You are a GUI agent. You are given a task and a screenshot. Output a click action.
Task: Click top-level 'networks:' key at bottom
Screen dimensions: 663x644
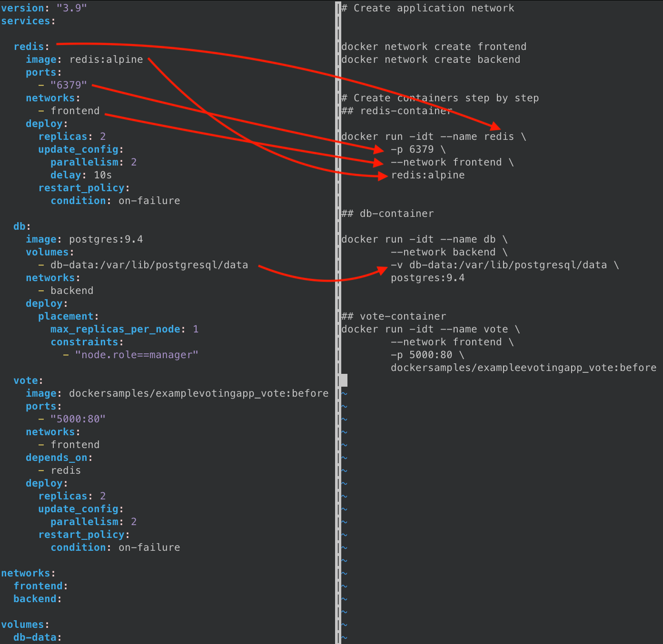28,573
